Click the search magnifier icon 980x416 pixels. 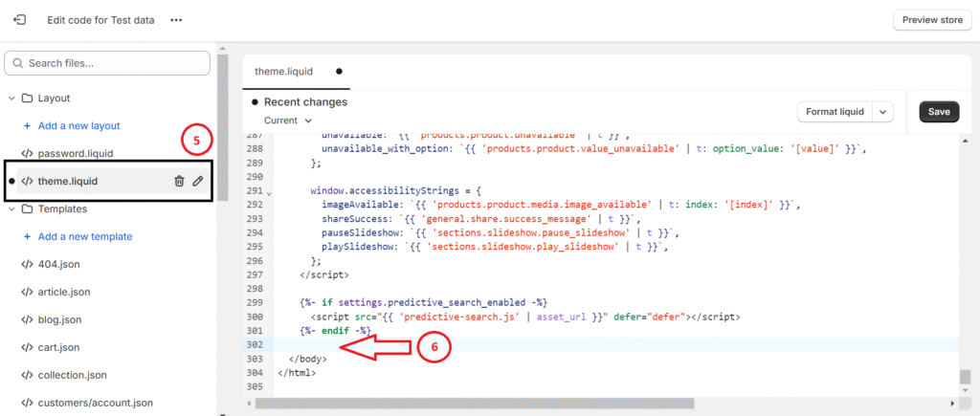(x=17, y=63)
